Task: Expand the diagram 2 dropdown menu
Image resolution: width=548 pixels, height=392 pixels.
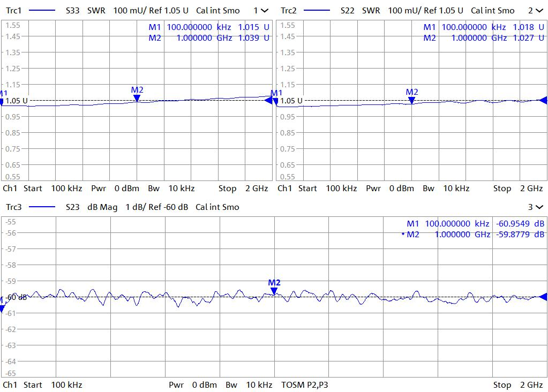Action: click(x=539, y=11)
